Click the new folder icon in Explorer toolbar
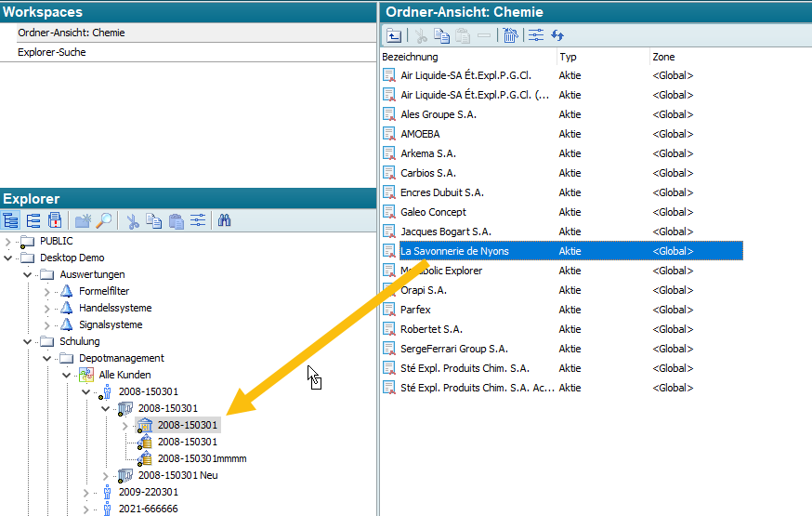 (84, 220)
